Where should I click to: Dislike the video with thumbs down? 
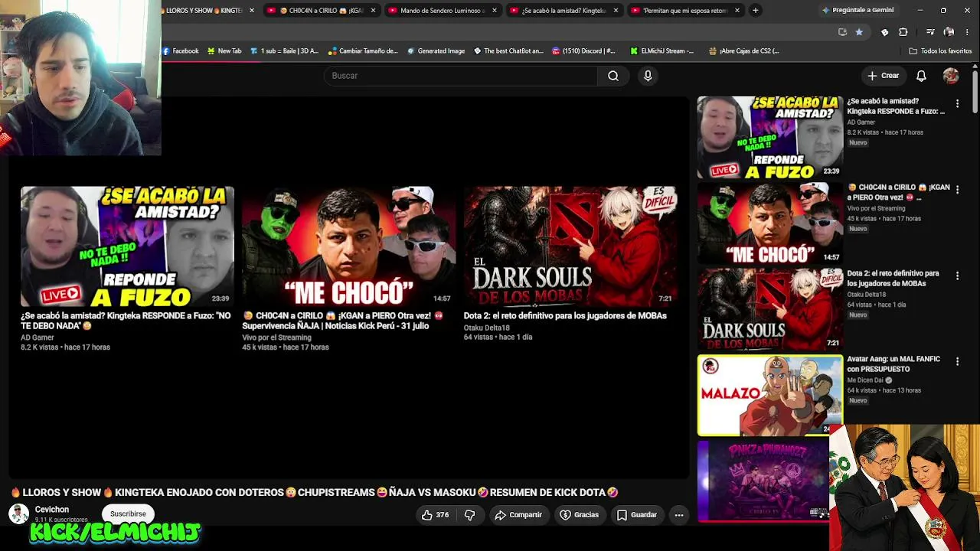point(470,515)
